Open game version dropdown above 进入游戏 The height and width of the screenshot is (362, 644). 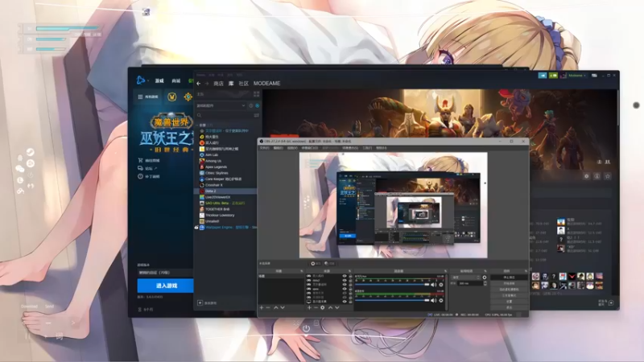[x=165, y=272]
